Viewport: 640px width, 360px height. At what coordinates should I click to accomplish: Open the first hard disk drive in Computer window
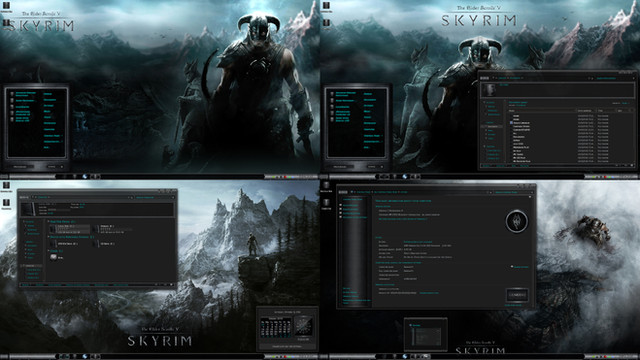click(x=69, y=229)
